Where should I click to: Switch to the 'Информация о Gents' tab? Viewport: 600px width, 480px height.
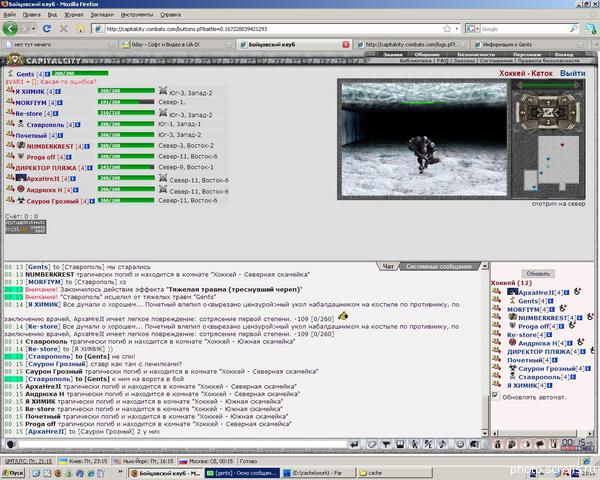coord(528,44)
